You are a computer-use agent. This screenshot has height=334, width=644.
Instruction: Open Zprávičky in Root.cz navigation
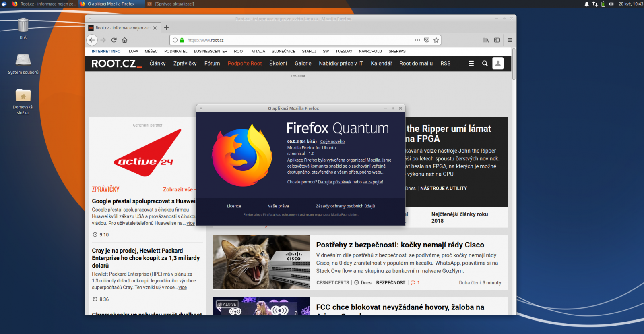185,64
